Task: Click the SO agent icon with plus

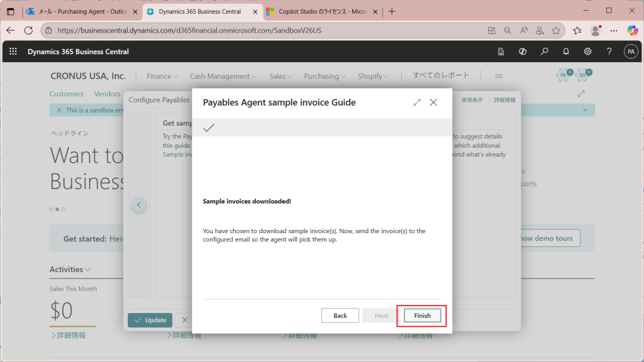Action: tap(584, 75)
